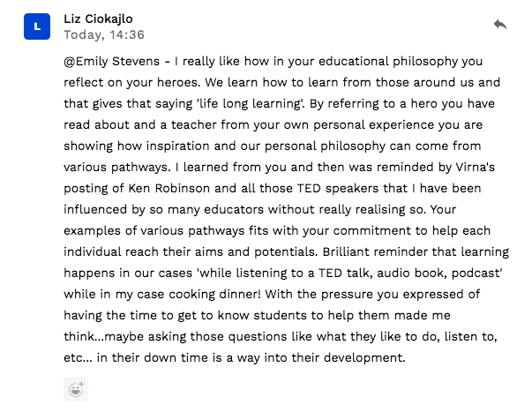
Task: Click the name 'Ken Robinson' in the message
Action: (x=169, y=188)
